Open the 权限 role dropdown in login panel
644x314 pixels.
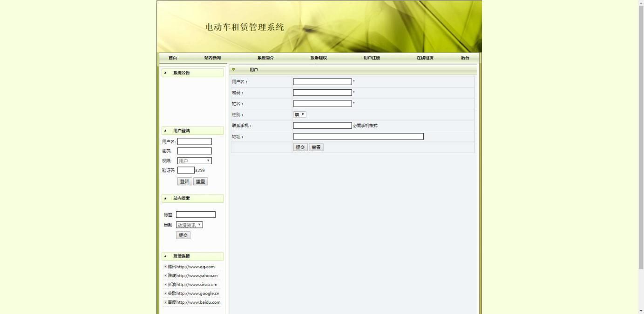[194, 161]
